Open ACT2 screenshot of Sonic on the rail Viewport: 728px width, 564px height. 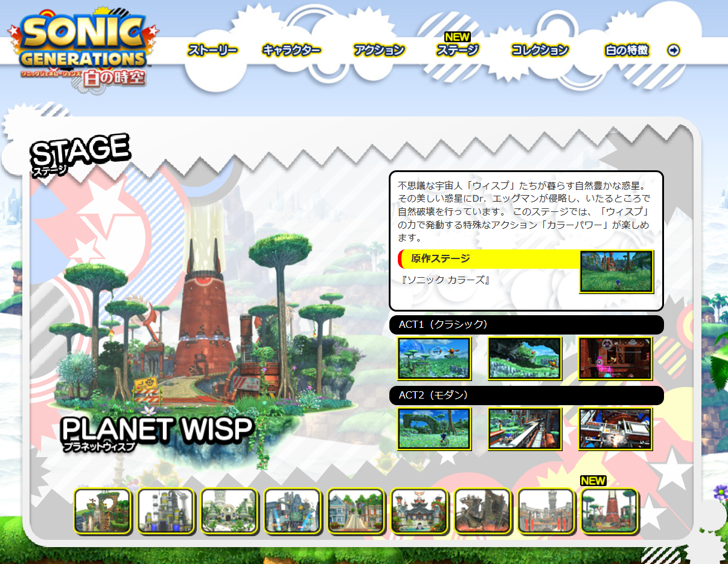point(525,429)
